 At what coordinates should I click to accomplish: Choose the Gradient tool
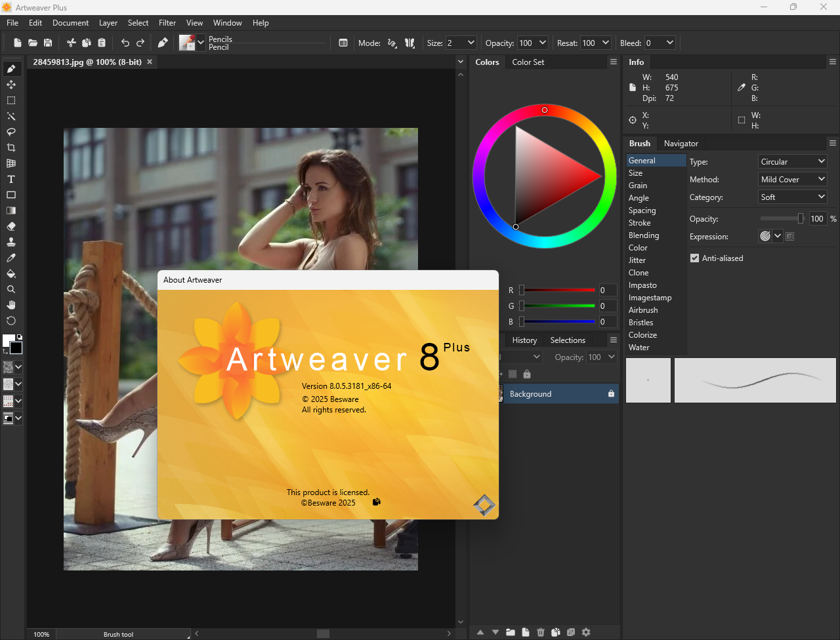pos(11,210)
